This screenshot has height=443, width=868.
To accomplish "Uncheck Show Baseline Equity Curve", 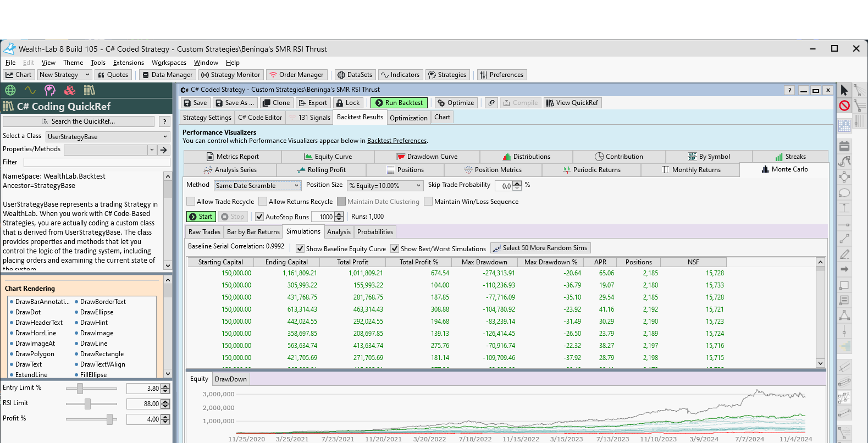I will tap(300, 249).
